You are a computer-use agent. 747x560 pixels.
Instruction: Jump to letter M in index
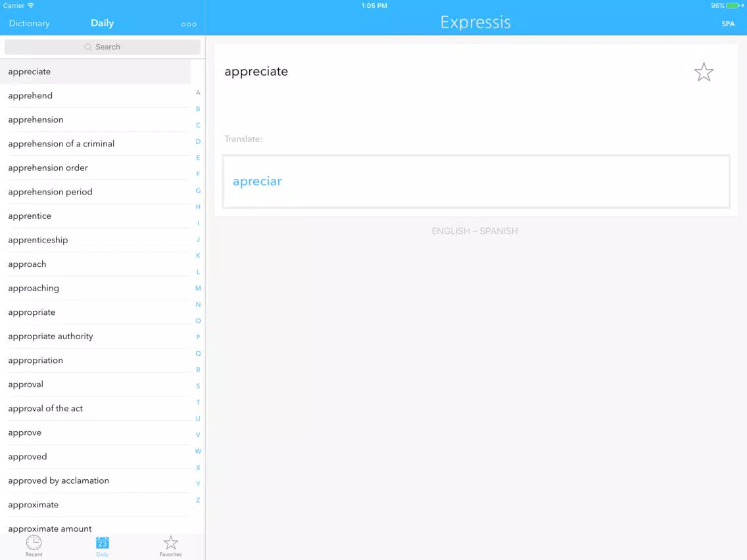click(198, 288)
